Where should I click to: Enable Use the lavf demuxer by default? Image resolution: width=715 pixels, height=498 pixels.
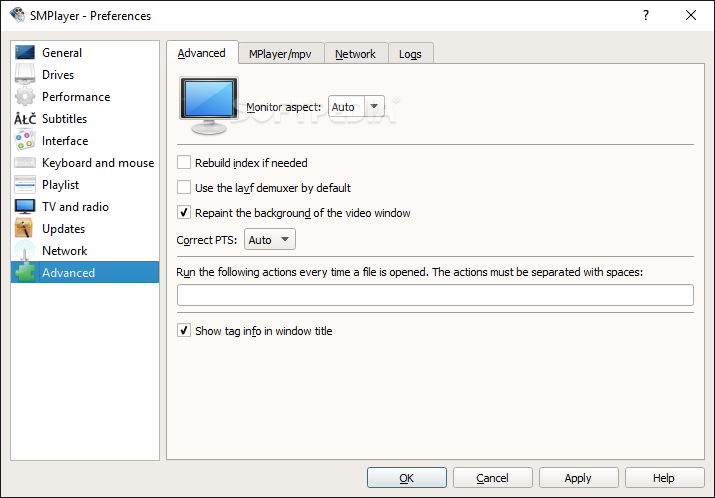184,187
